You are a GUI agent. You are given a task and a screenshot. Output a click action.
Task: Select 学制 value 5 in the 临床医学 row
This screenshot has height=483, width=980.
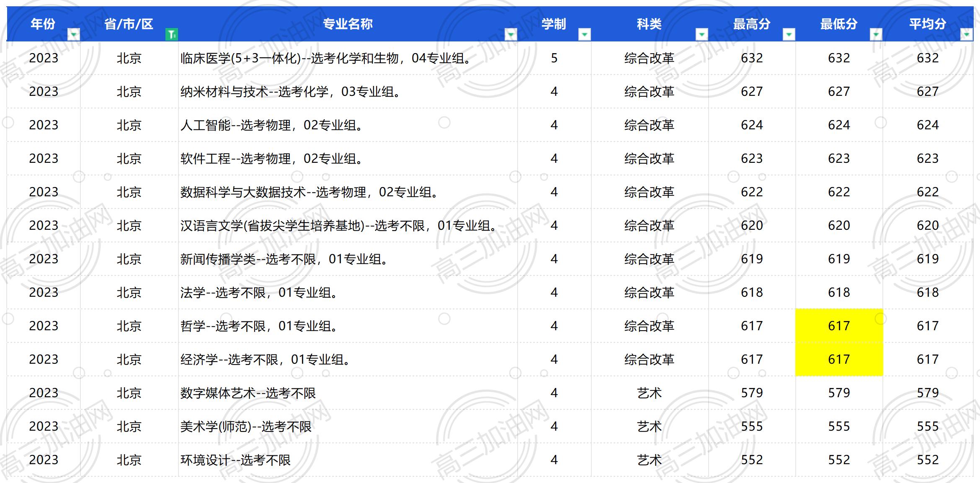click(x=554, y=58)
